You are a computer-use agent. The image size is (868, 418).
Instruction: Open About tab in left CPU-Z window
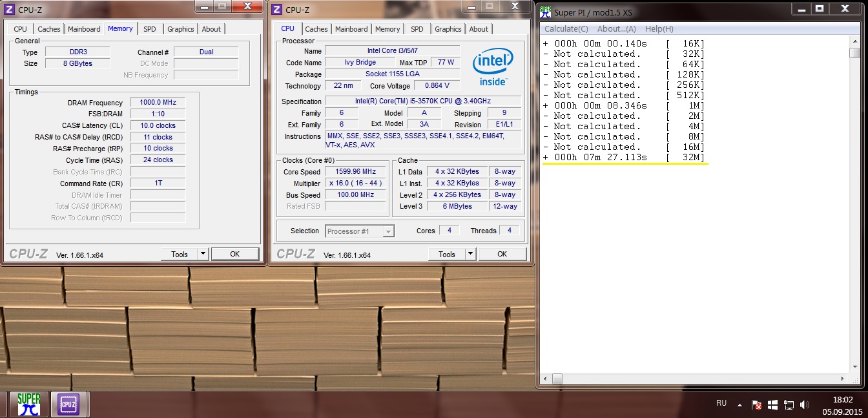[x=211, y=29]
